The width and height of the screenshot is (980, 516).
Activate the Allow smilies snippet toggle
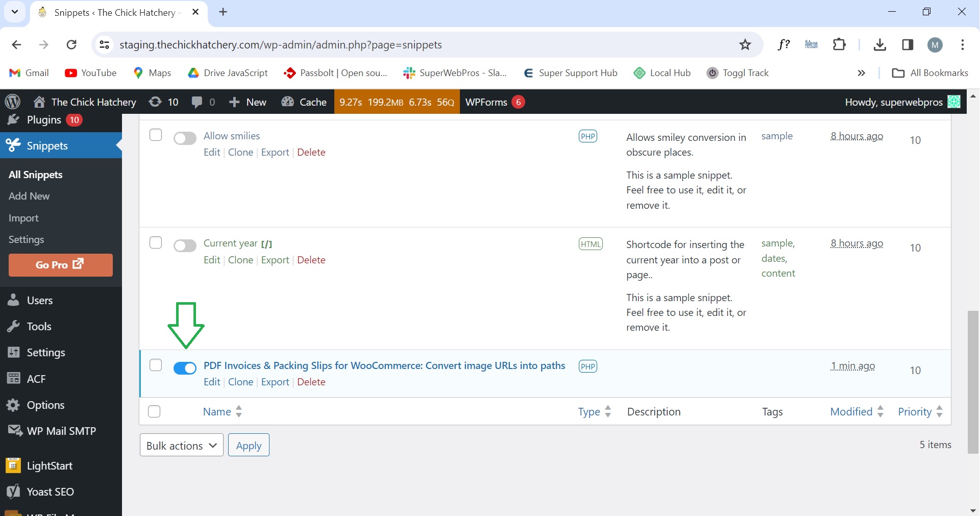click(185, 138)
